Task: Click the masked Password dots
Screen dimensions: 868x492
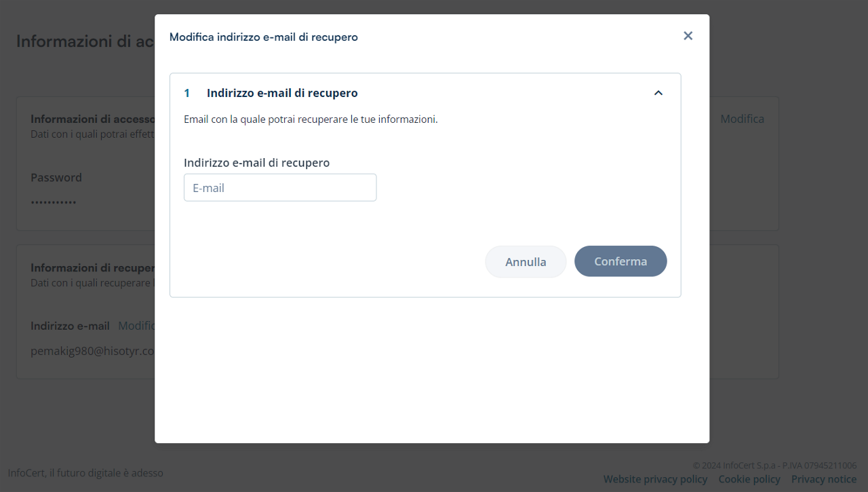Action: (54, 202)
